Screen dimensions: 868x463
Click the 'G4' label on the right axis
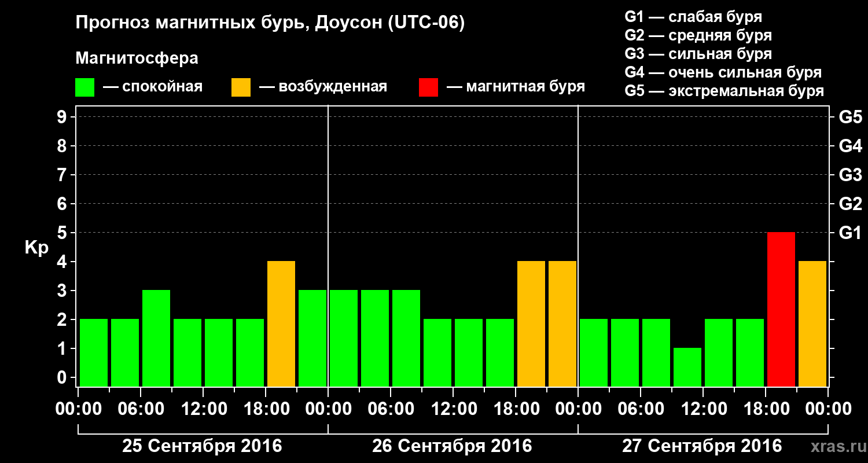pos(851,146)
